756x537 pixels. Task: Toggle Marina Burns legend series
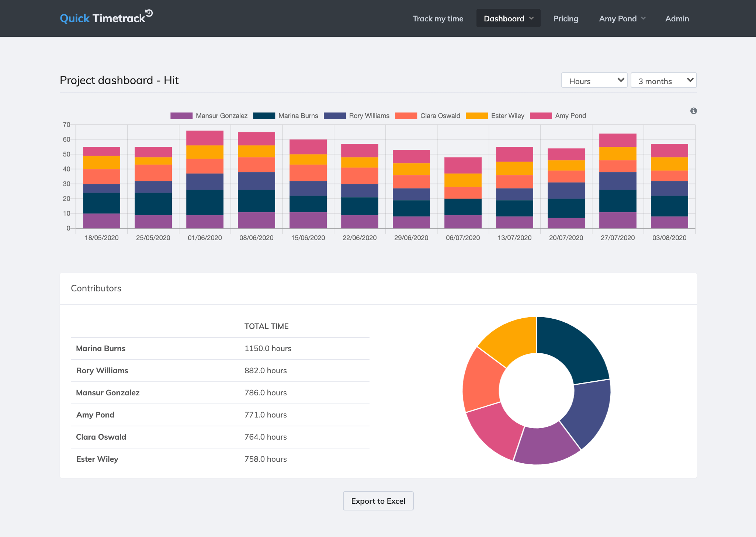click(286, 116)
